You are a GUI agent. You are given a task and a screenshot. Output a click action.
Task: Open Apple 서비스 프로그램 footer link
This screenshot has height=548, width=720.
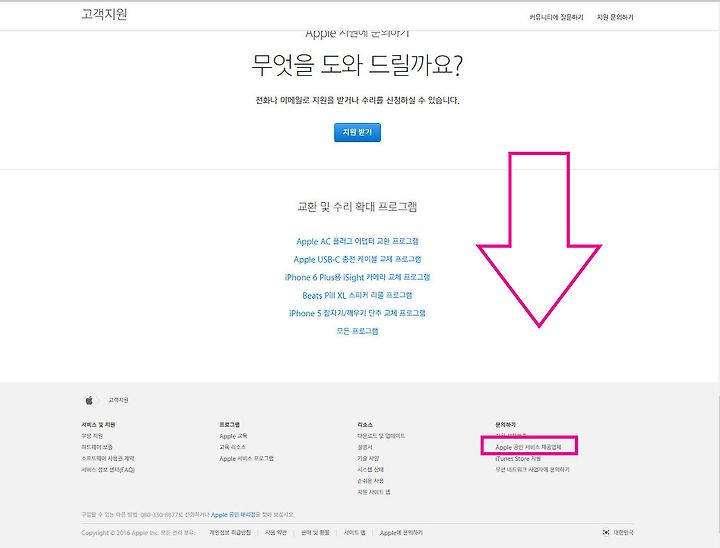pyautogui.click(x=247, y=458)
